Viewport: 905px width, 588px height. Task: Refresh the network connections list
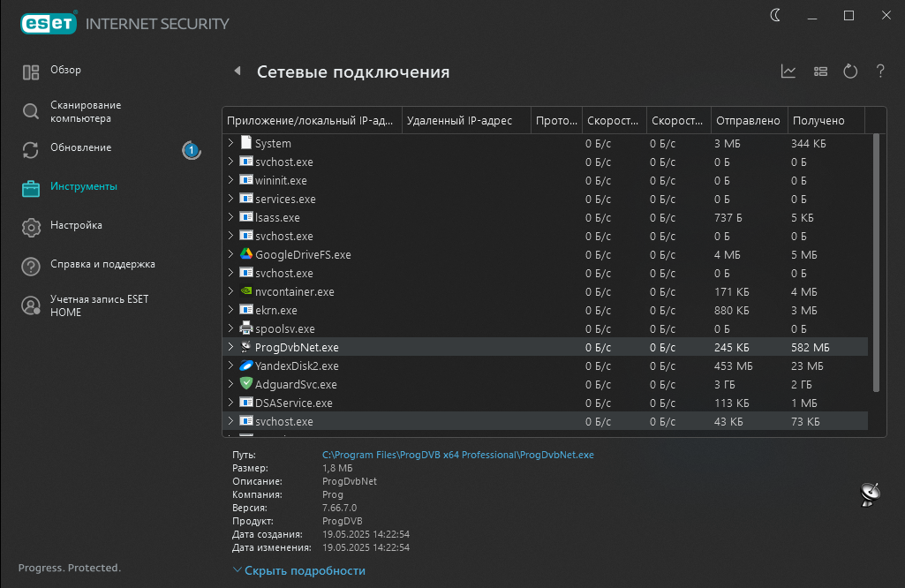pyautogui.click(x=850, y=72)
